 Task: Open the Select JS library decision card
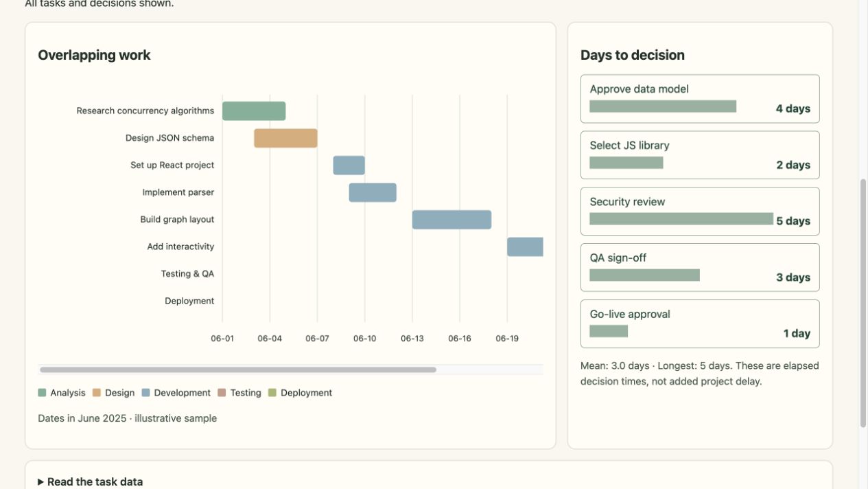click(700, 155)
